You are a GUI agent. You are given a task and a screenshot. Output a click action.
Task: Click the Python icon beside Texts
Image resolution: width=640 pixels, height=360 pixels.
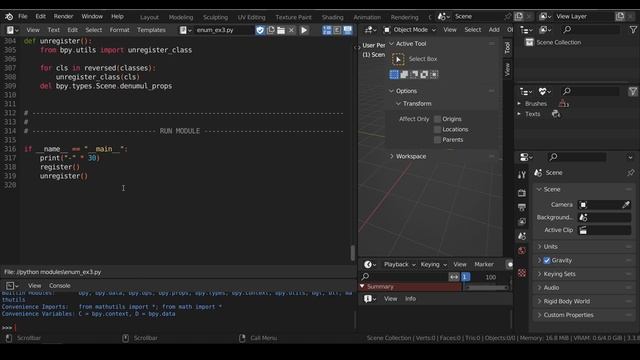(x=556, y=114)
